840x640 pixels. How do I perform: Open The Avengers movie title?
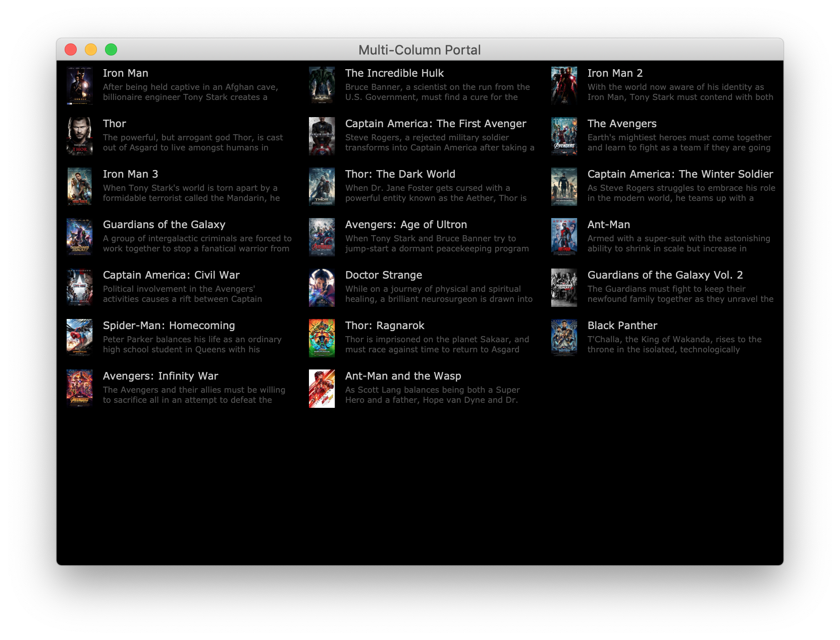click(x=622, y=124)
